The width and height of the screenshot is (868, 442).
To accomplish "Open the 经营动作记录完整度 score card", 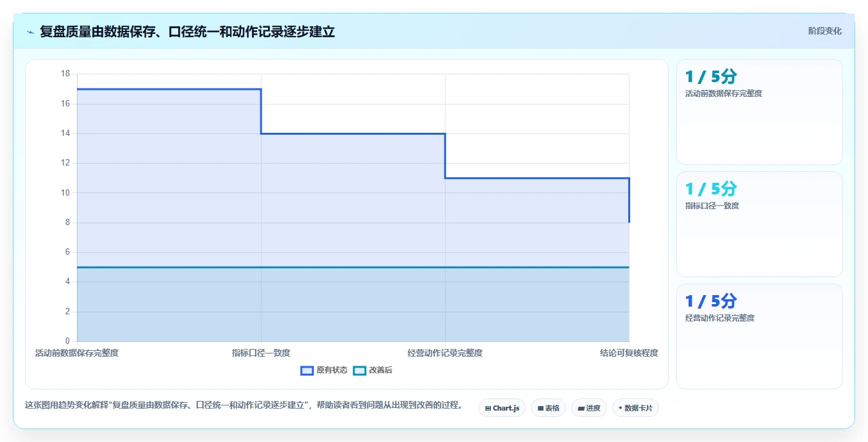I will (x=760, y=337).
